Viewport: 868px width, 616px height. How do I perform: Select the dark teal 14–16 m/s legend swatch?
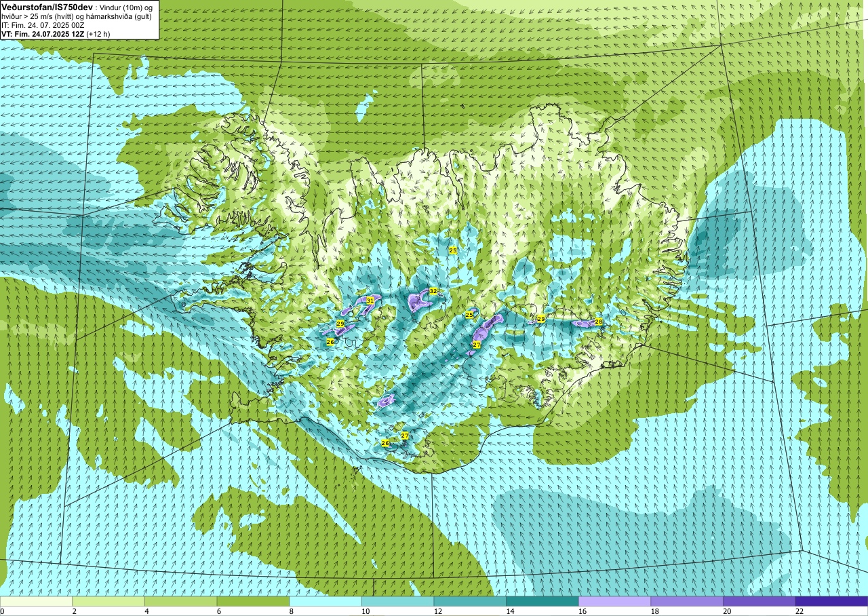pyautogui.click(x=542, y=601)
